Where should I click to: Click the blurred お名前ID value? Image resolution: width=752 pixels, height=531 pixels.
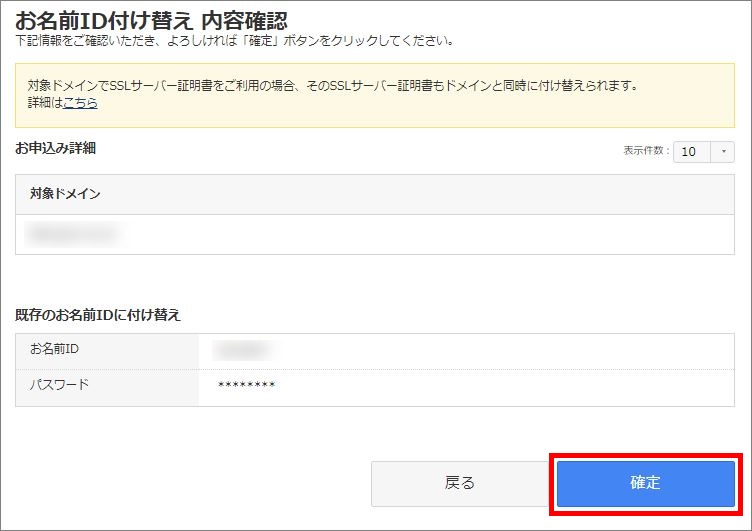coord(245,349)
